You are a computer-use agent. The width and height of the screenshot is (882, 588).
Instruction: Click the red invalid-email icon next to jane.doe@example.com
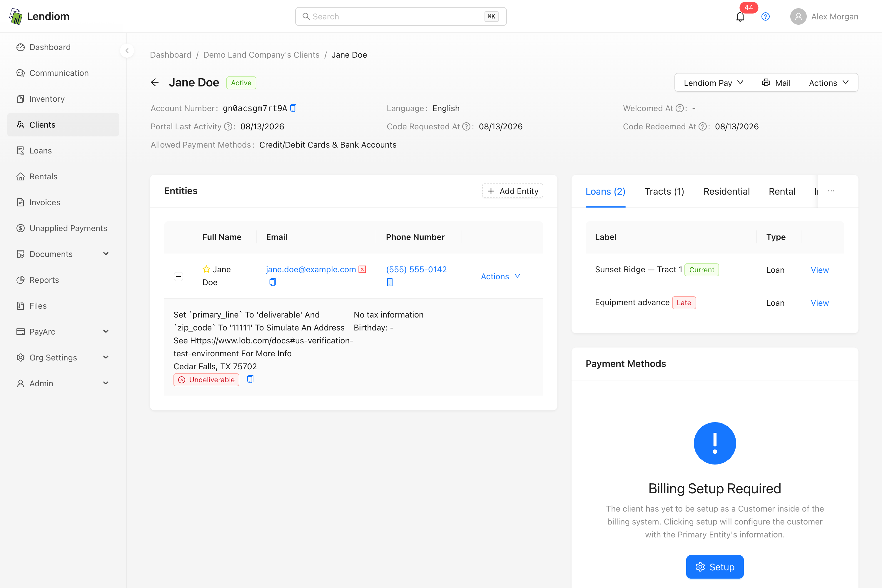click(362, 269)
